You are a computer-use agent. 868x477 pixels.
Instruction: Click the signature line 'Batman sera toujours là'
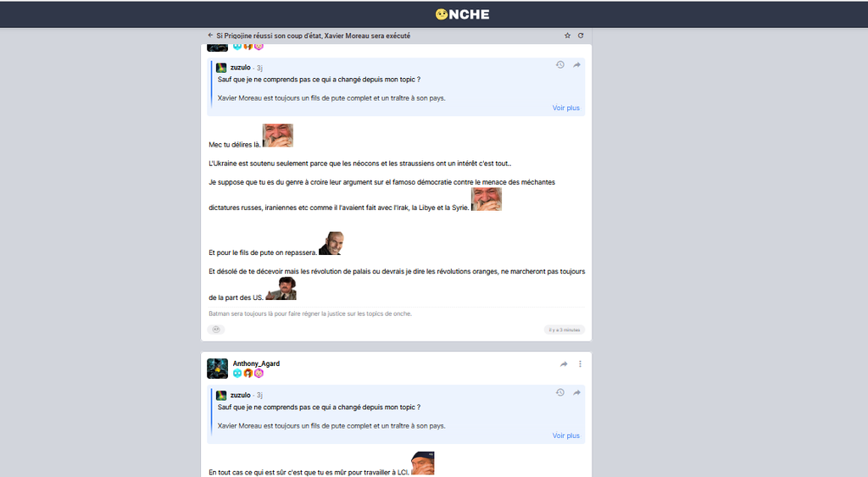(310, 313)
